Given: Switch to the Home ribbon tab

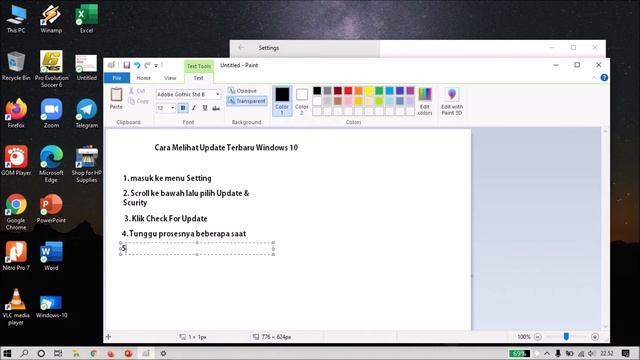Looking at the screenshot, I should click(x=144, y=78).
